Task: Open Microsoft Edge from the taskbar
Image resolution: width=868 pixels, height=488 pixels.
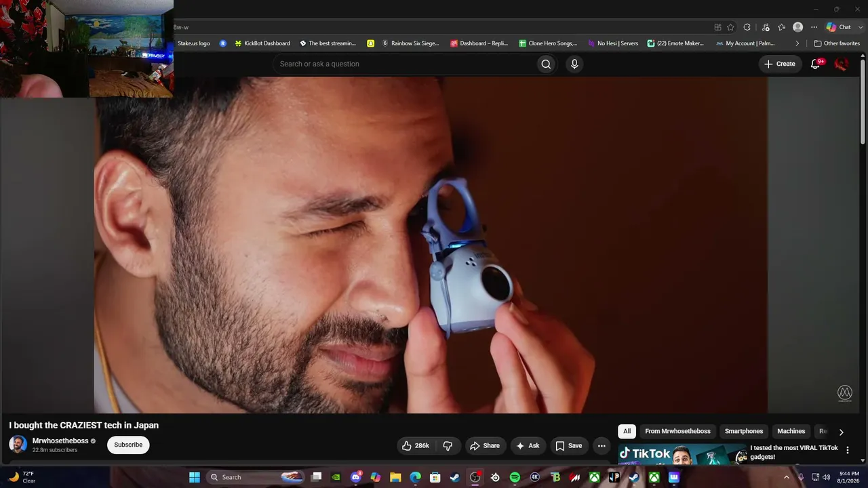Action: point(416,477)
